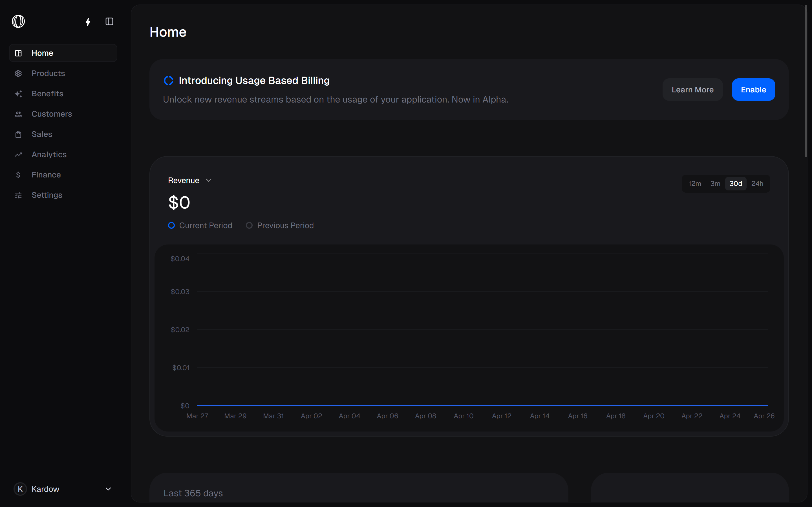Open Analytics via trend line icon
812x507 pixels.
pyautogui.click(x=18, y=155)
